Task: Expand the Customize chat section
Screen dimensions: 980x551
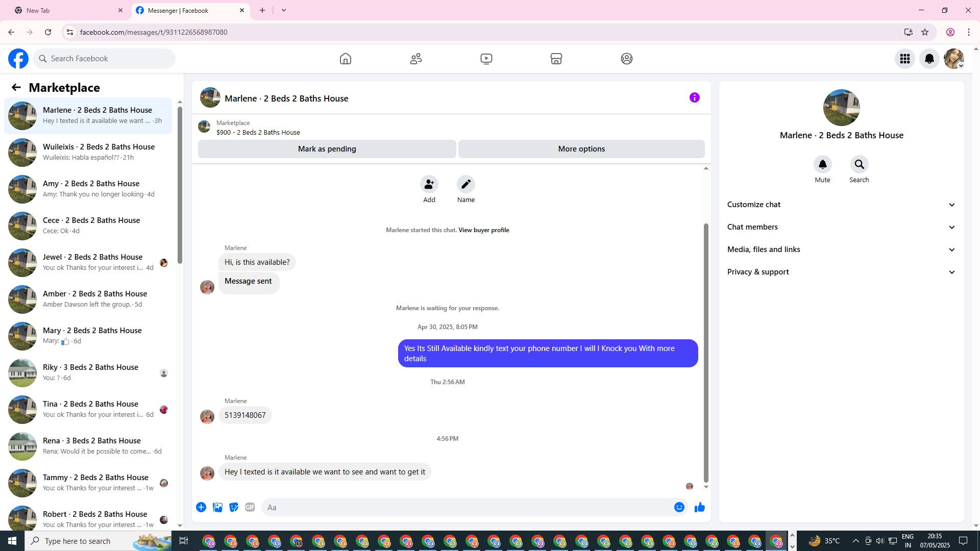Action: (841, 205)
